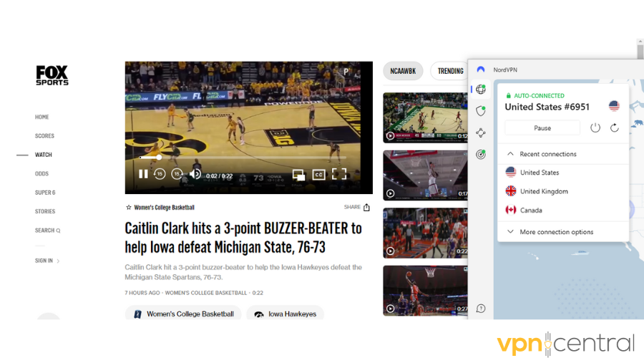Viewport: 644px width, 358px height.
Task: Open NordVPN target monitor icon
Action: click(481, 155)
